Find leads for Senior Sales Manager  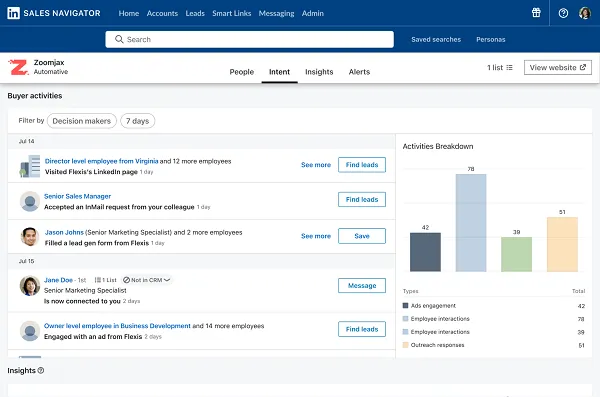tap(362, 199)
